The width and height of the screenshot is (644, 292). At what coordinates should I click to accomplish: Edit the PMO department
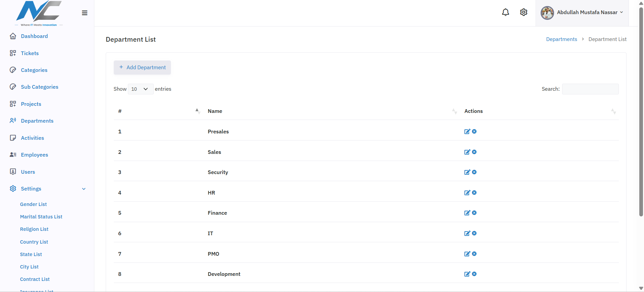coord(467,254)
